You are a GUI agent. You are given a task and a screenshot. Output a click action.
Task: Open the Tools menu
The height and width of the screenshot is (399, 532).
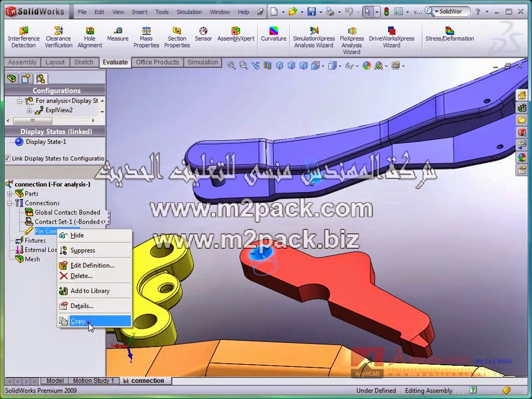pyautogui.click(x=162, y=12)
